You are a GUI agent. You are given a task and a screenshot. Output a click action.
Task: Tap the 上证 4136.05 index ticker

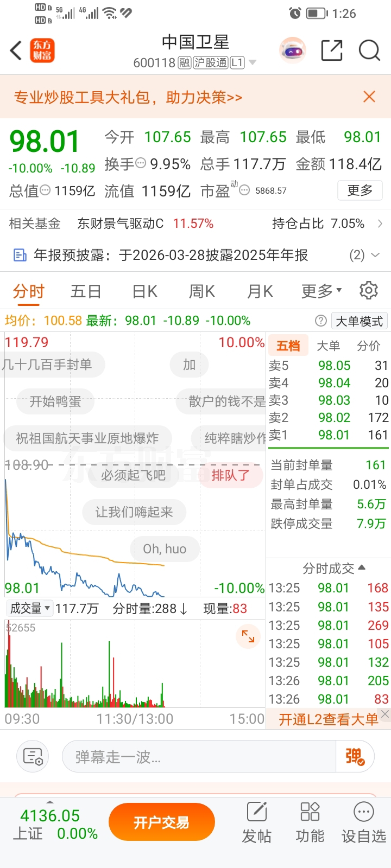pyautogui.click(x=54, y=825)
